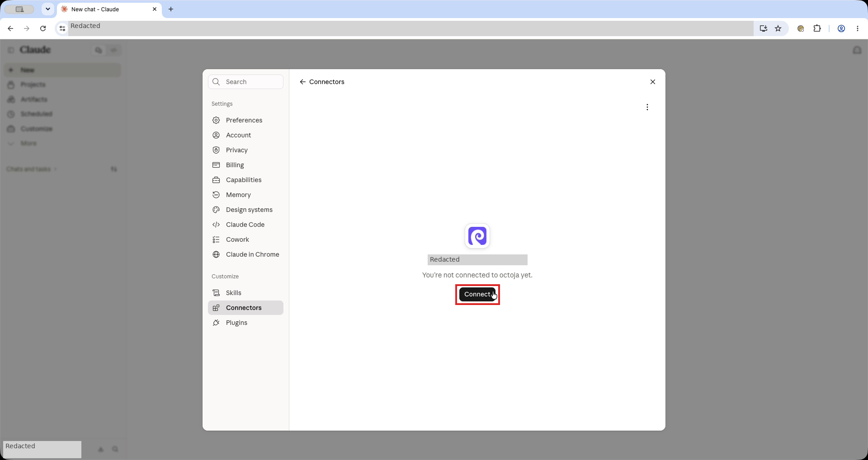The width and height of the screenshot is (868, 460).
Task: Click the browser back navigation arrow
Action: click(10, 28)
